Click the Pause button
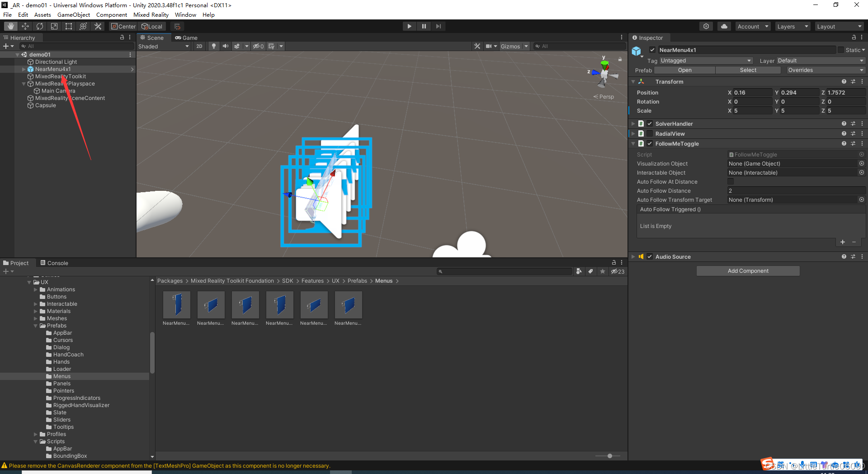This screenshot has height=474, width=868. coord(424,26)
